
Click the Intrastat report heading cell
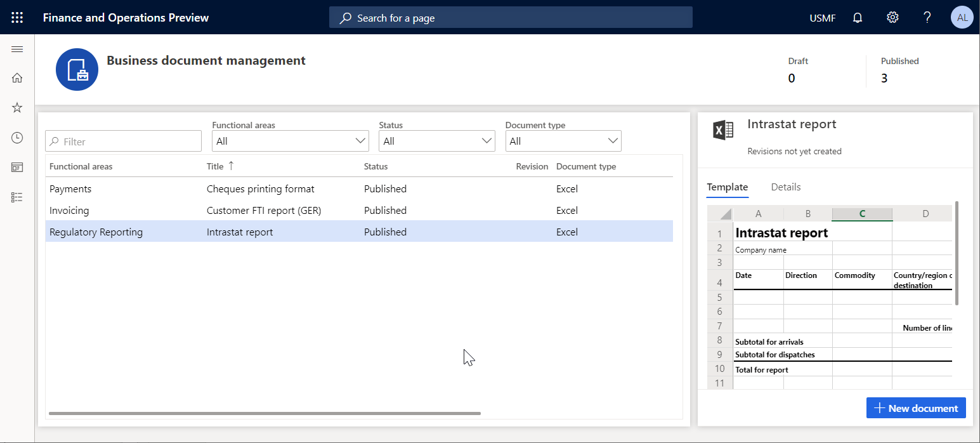click(x=781, y=232)
